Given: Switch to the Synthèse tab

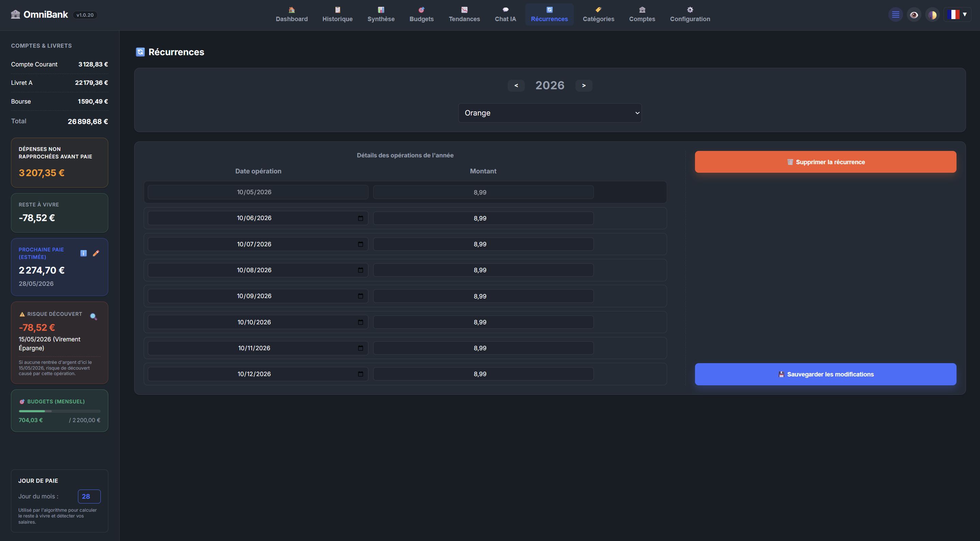Looking at the screenshot, I should (x=381, y=14).
